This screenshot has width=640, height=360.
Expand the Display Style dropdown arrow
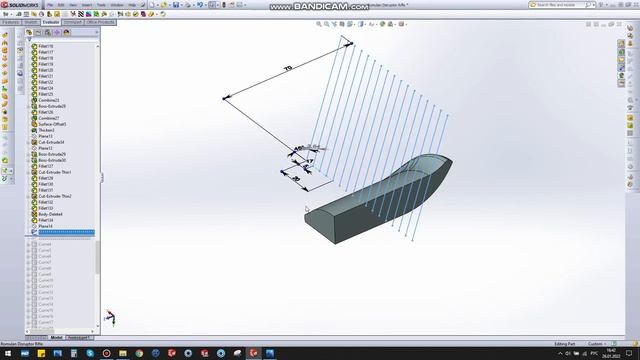click(x=365, y=24)
